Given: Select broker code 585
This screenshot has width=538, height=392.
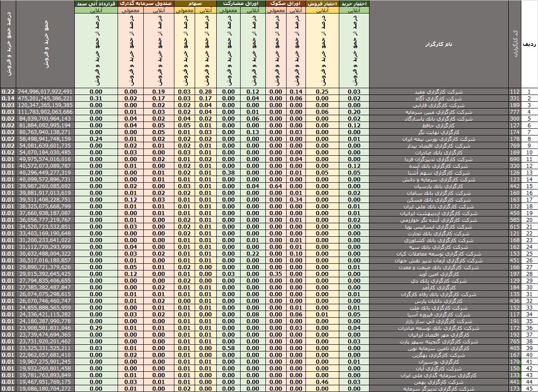Looking at the screenshot, I should click(515, 220).
